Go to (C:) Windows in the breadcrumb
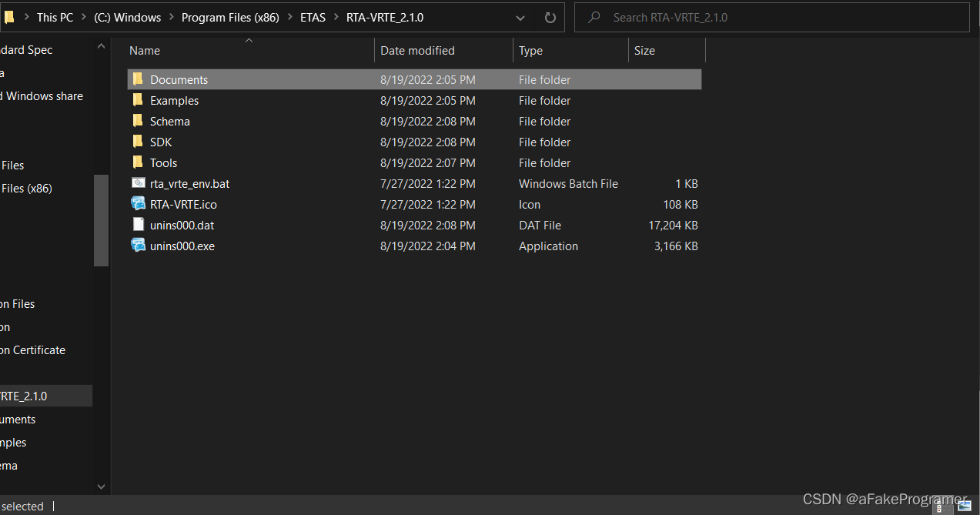980x515 pixels. click(128, 17)
